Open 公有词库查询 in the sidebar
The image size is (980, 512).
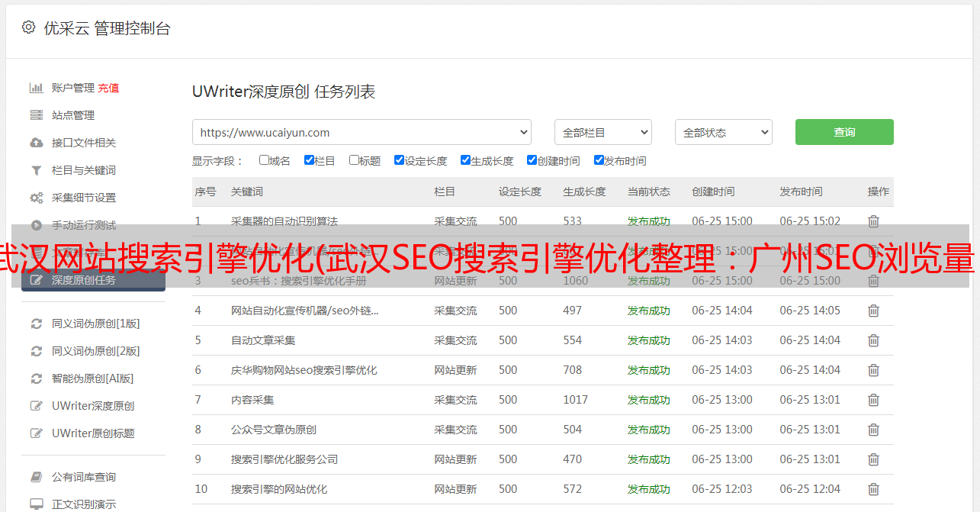(83, 477)
